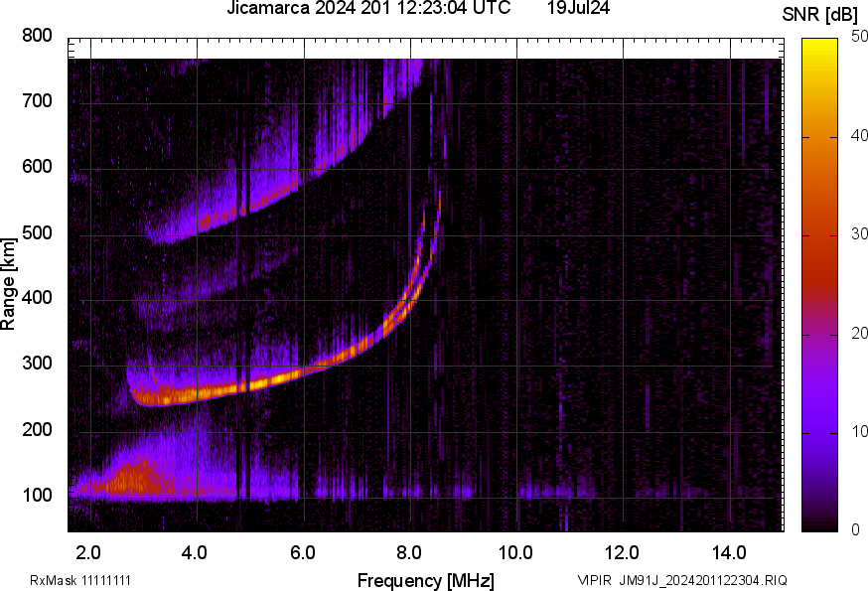This screenshot has height=591, width=868.
Task: Click the range tick label '200'
Action: coord(37,429)
